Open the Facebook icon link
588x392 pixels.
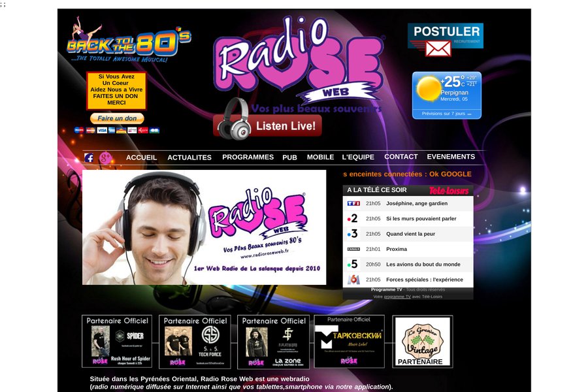pos(89,158)
